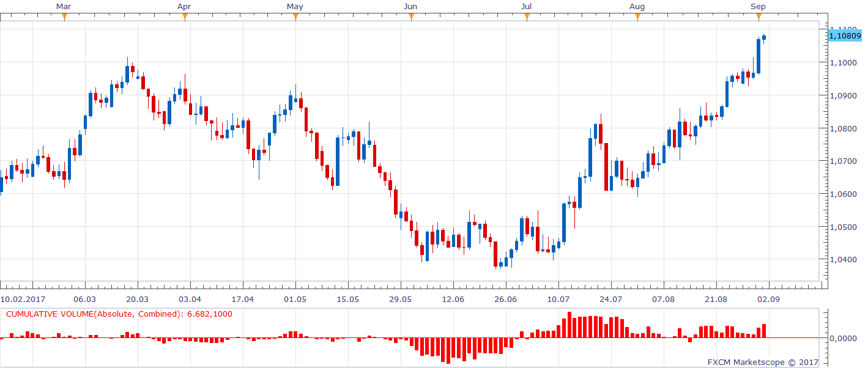The image size is (868, 368).
Task: Click the Jul month marker triangle
Action: point(527,17)
